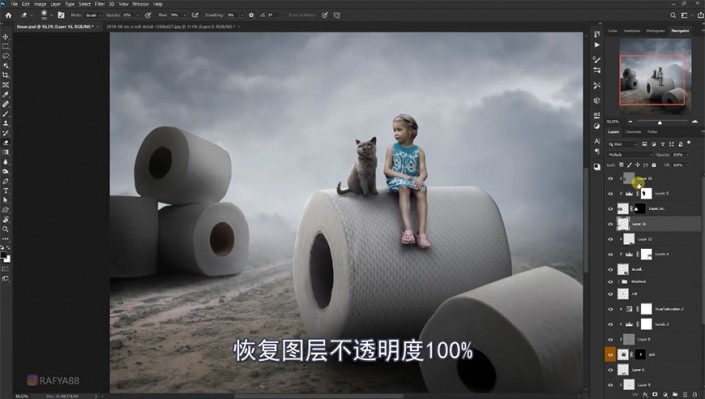Screen dimensions: 705x399
Task: Select the Hand tool
Action: pos(5,220)
